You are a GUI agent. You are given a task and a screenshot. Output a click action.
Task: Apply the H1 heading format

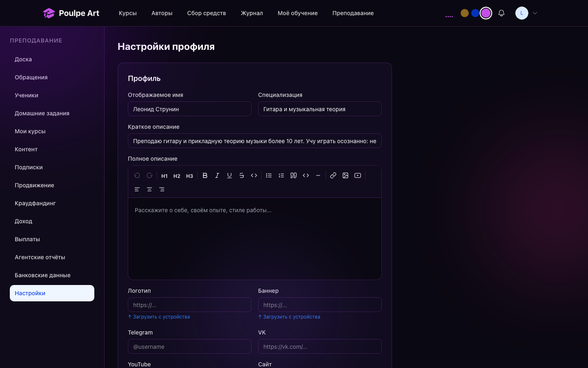tap(165, 176)
